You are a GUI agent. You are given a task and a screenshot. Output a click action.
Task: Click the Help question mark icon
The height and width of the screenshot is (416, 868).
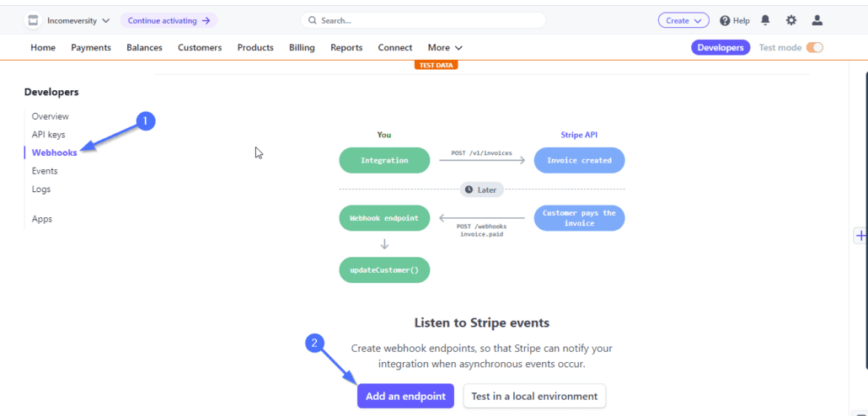click(x=726, y=20)
